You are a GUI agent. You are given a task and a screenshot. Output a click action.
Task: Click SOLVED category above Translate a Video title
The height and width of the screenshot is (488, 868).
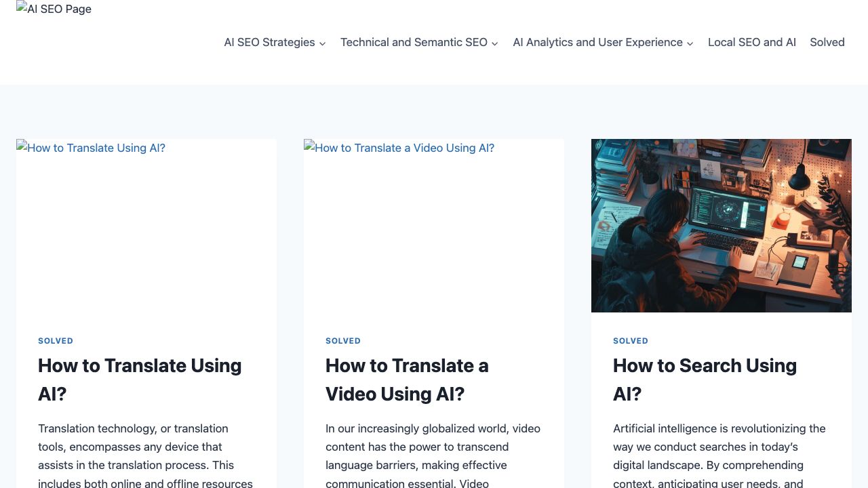[x=343, y=341]
